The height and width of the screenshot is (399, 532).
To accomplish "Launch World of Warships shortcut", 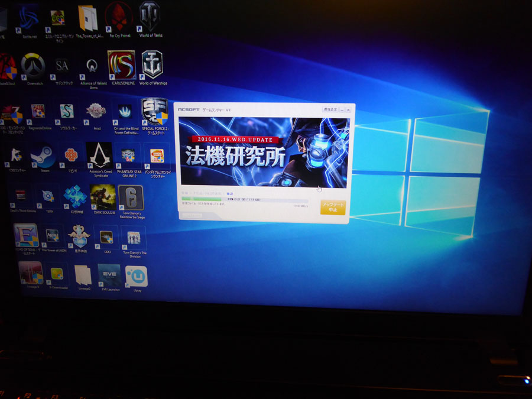I will 153,68.
